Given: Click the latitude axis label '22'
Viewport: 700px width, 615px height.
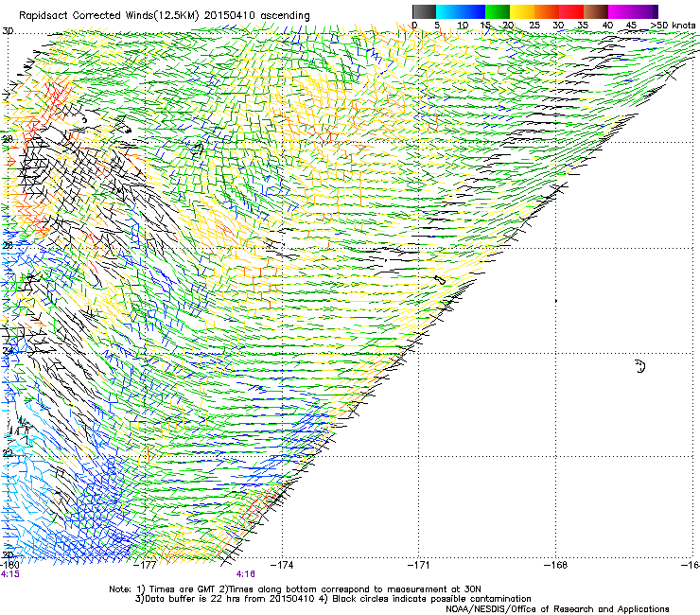Looking at the screenshot, I should [8, 453].
